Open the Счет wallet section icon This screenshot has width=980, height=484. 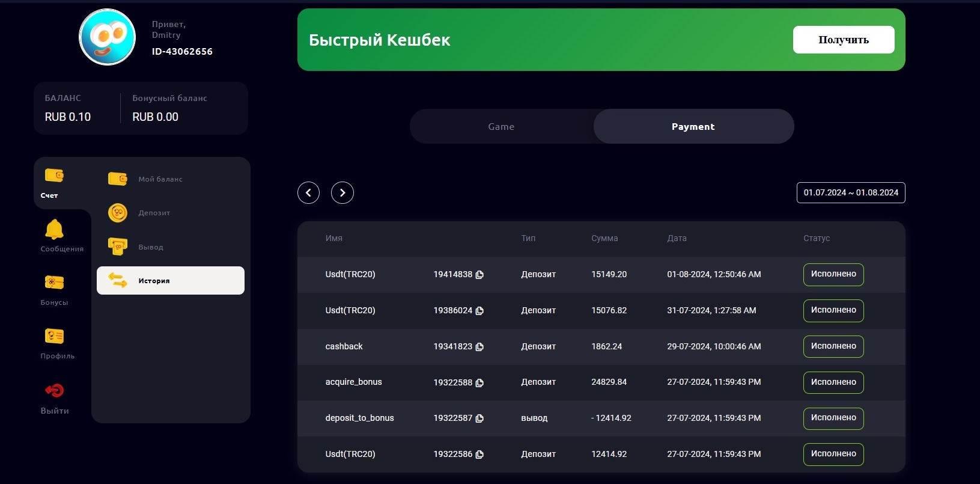click(54, 176)
